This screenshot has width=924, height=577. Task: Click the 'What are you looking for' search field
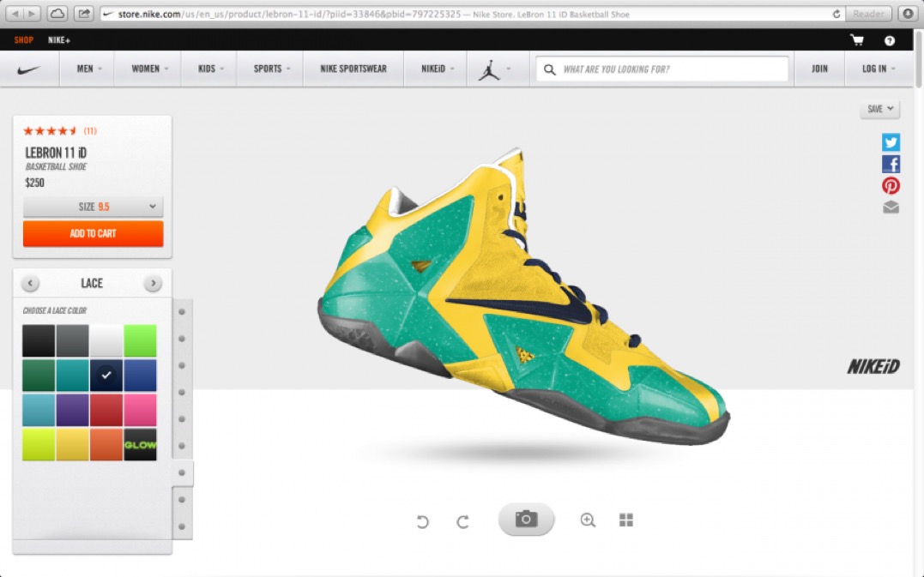669,69
